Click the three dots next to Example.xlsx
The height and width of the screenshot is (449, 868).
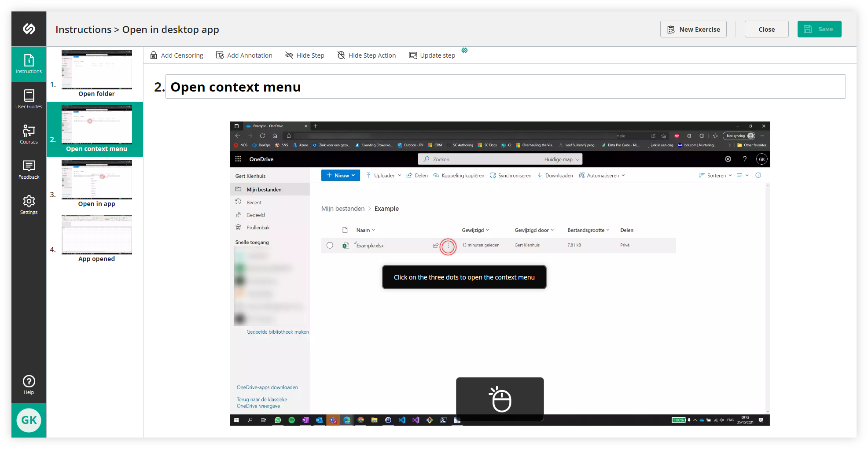pos(448,247)
